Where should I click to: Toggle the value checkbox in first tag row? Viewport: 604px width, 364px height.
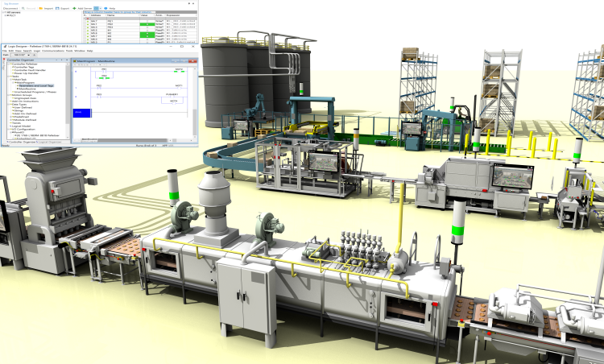(x=147, y=21)
